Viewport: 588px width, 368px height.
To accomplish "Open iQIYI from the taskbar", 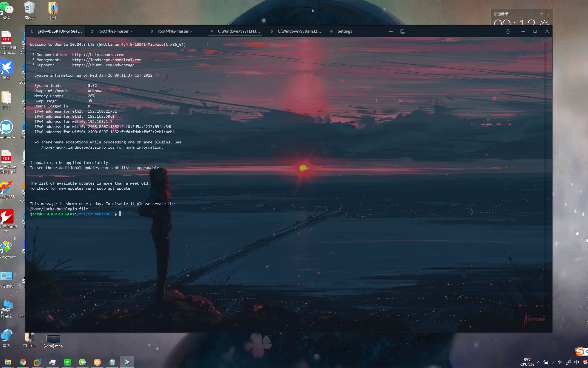I will [67, 362].
